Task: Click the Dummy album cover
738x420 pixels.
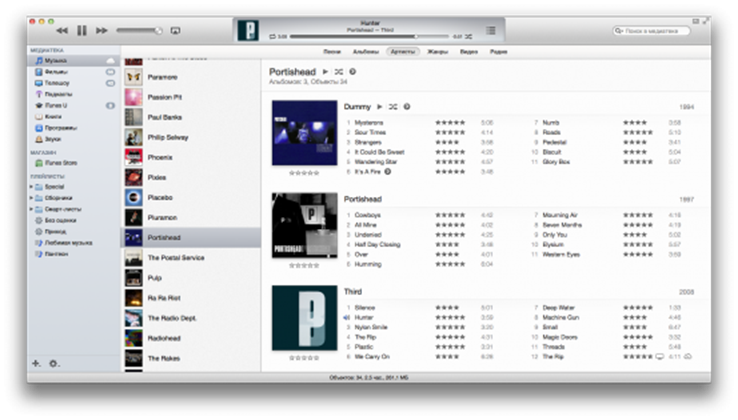Action: 305,133
